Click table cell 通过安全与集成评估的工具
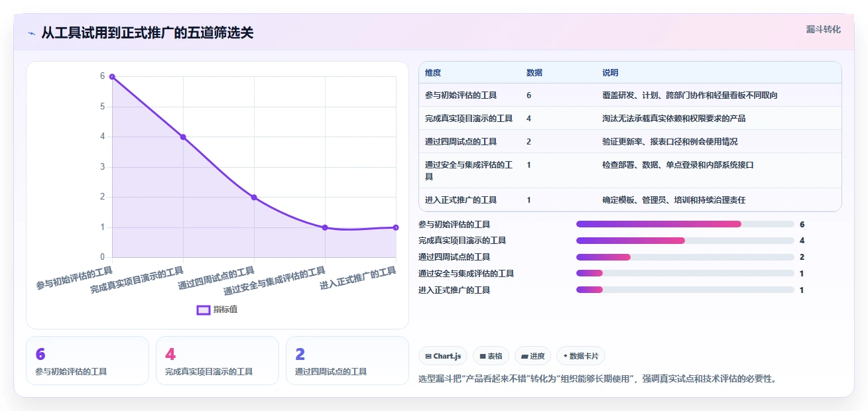The image size is (868, 411). [x=469, y=170]
